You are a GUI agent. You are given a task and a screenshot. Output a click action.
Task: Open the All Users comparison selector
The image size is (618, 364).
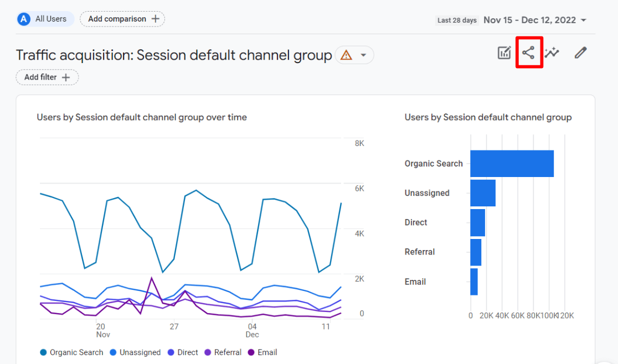[x=45, y=19]
